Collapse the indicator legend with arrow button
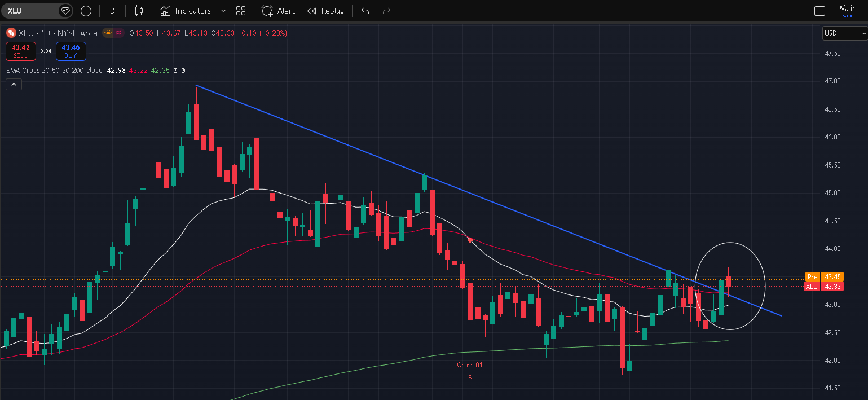 [14, 85]
